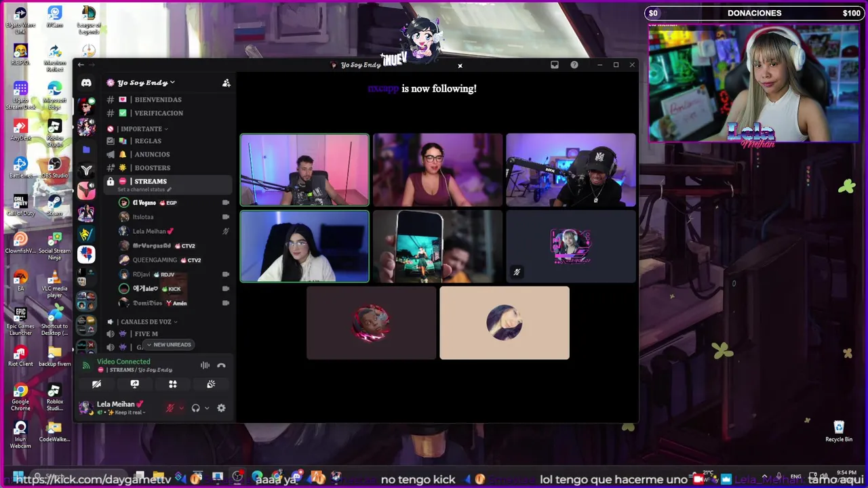Open output device arrow beside headphones
The height and width of the screenshot is (488, 868).
click(x=206, y=408)
